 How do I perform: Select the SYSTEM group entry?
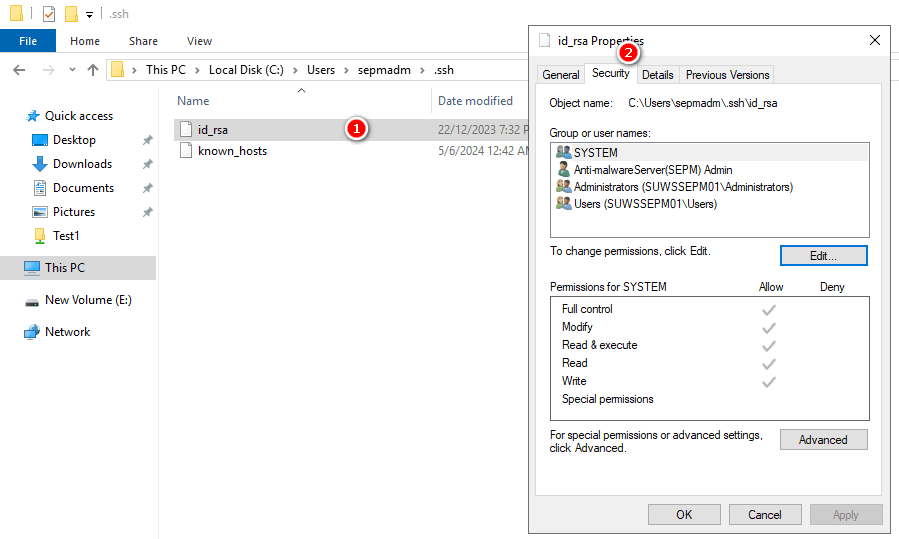tap(595, 153)
